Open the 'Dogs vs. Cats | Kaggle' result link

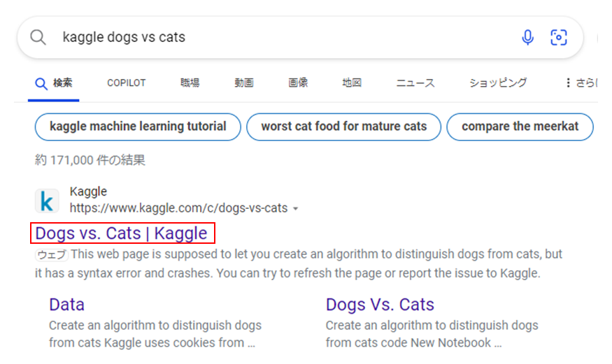tap(122, 233)
